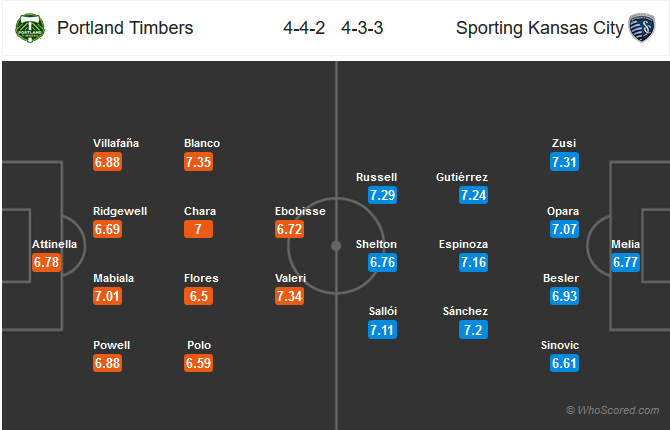Click the 4-4-2 formation label
This screenshot has width=670, height=430.
click(304, 28)
